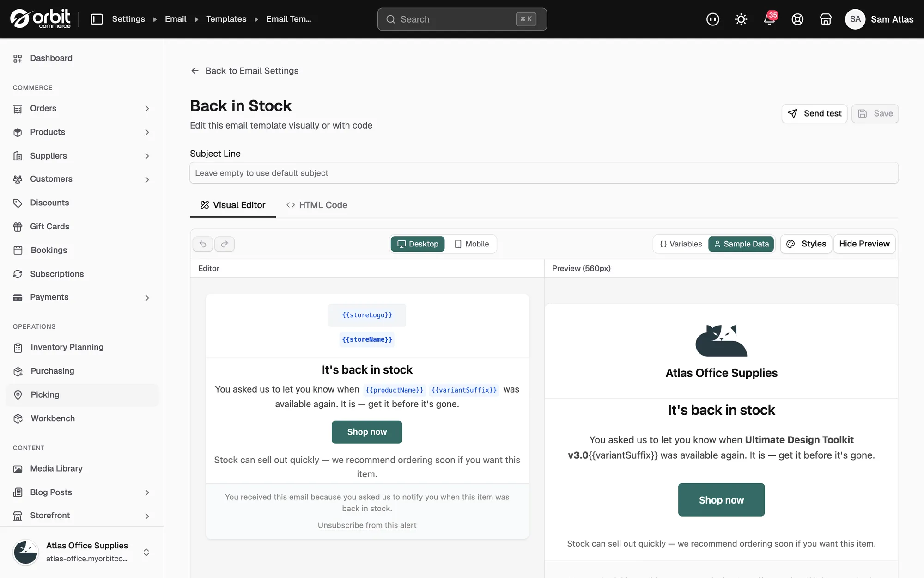The width and height of the screenshot is (924, 578).
Task: Expand the Customers submenu
Action: coord(147,179)
